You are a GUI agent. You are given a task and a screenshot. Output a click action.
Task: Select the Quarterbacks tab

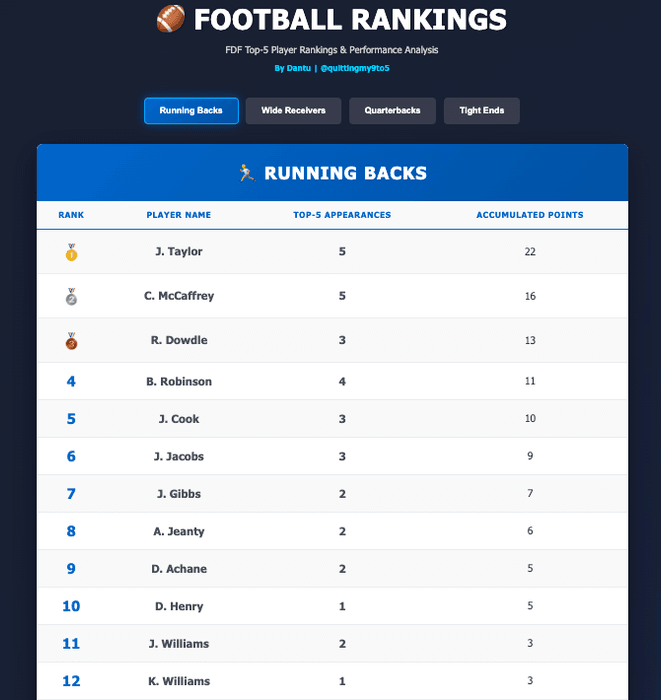point(392,111)
